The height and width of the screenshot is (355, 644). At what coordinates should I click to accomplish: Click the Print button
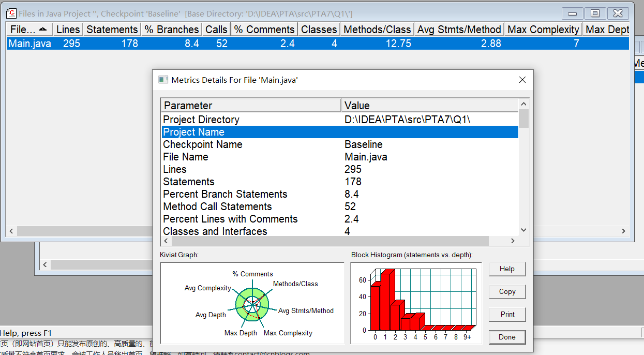[x=507, y=314]
